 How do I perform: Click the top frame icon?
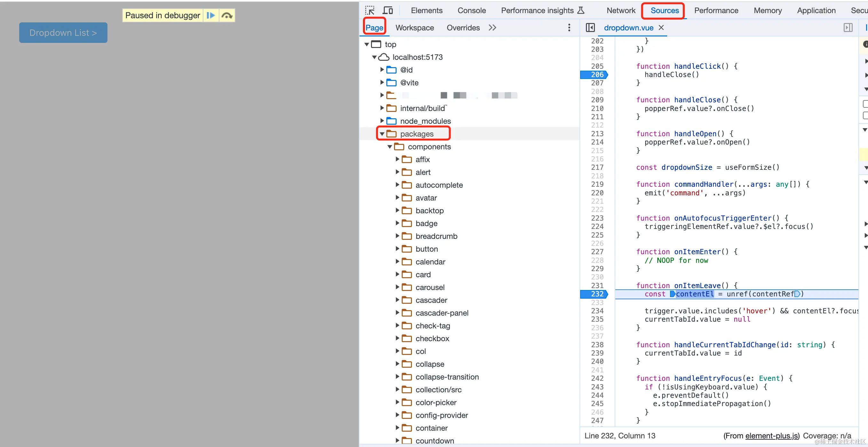376,44
